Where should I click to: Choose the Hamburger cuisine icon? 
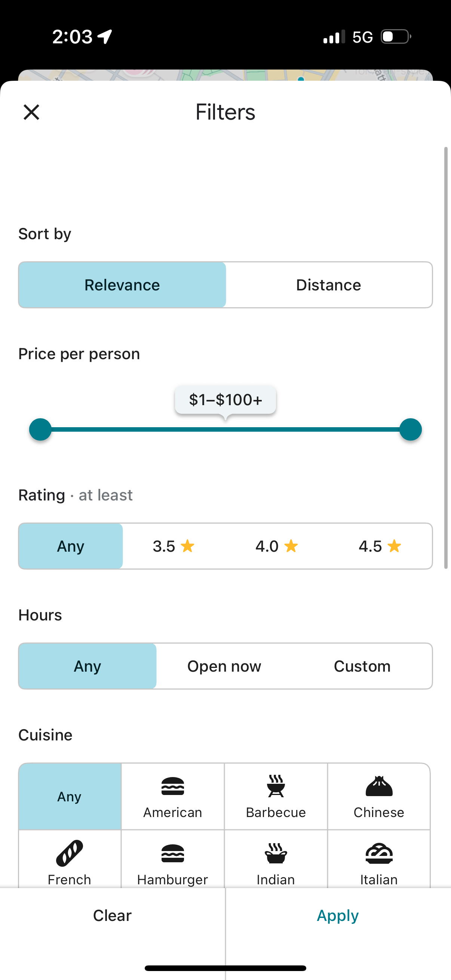(x=172, y=853)
